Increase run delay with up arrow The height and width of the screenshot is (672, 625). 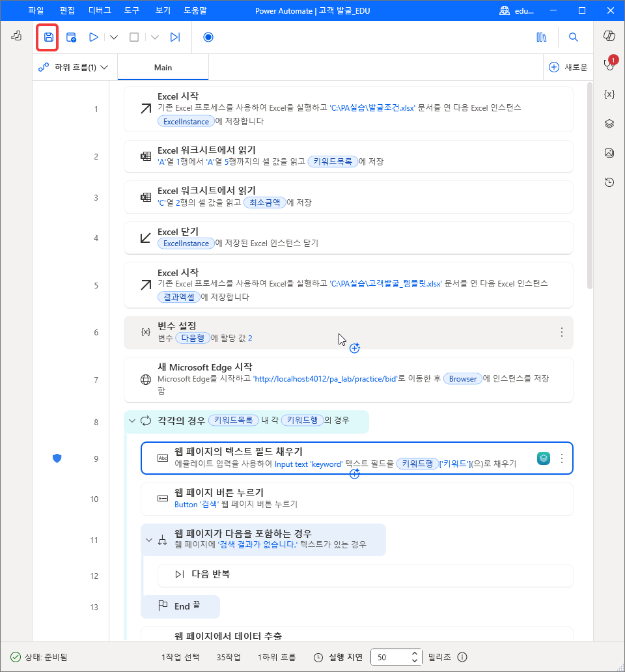click(415, 654)
